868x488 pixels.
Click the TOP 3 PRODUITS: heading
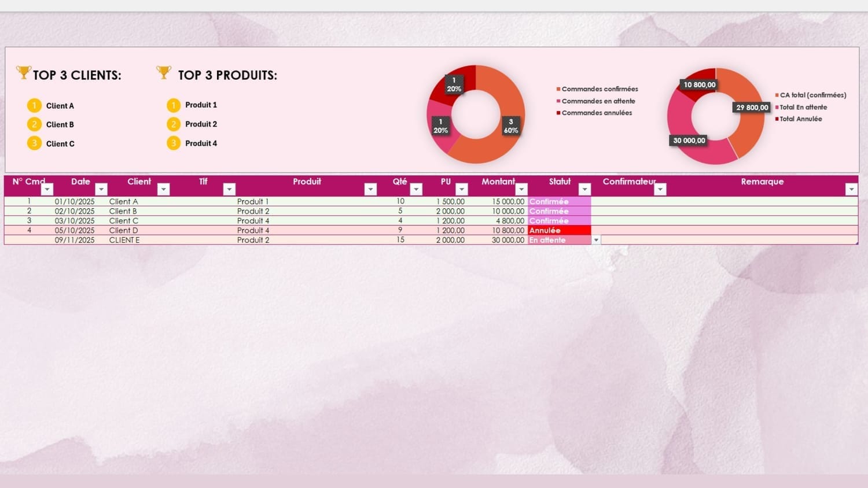click(x=227, y=75)
